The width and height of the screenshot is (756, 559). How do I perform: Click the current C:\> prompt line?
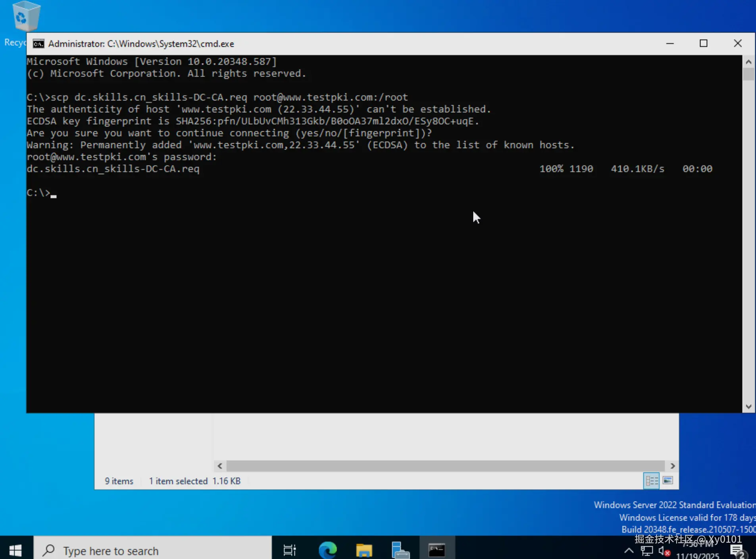point(42,193)
